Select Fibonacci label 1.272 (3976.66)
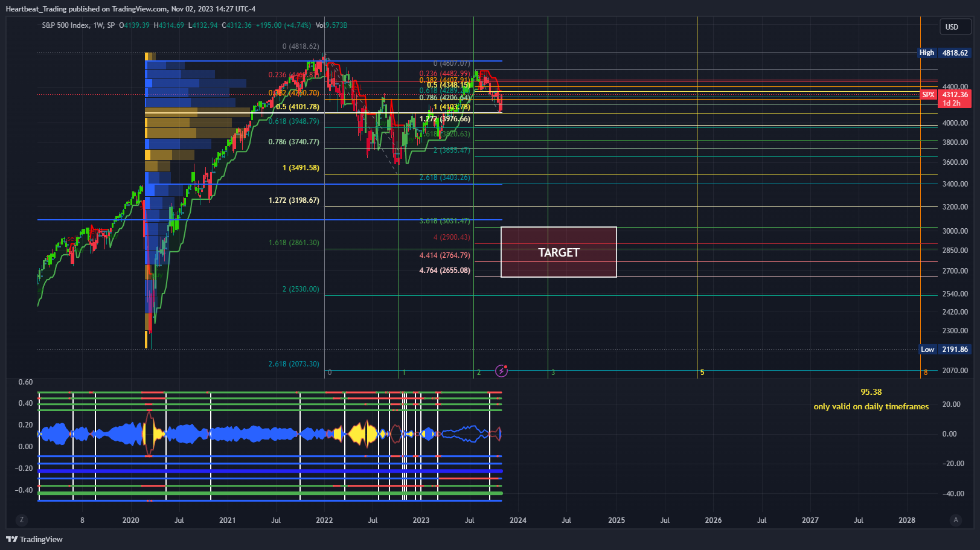This screenshot has height=550, width=980. (x=445, y=119)
